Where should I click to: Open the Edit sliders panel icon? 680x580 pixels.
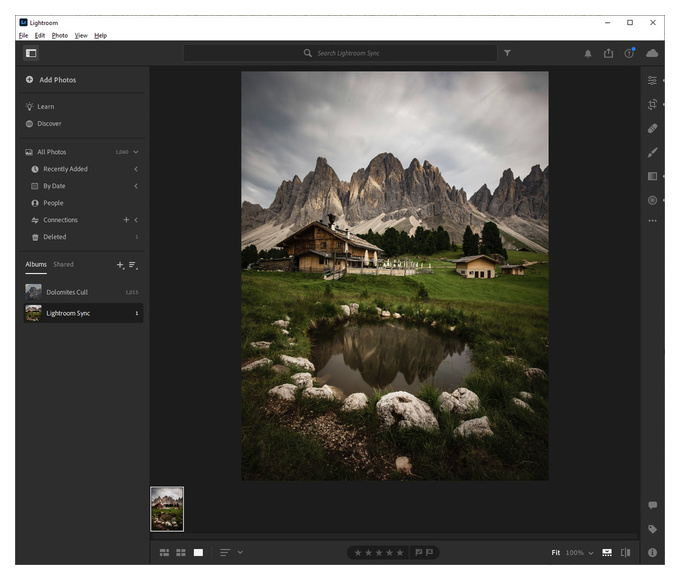(x=652, y=80)
